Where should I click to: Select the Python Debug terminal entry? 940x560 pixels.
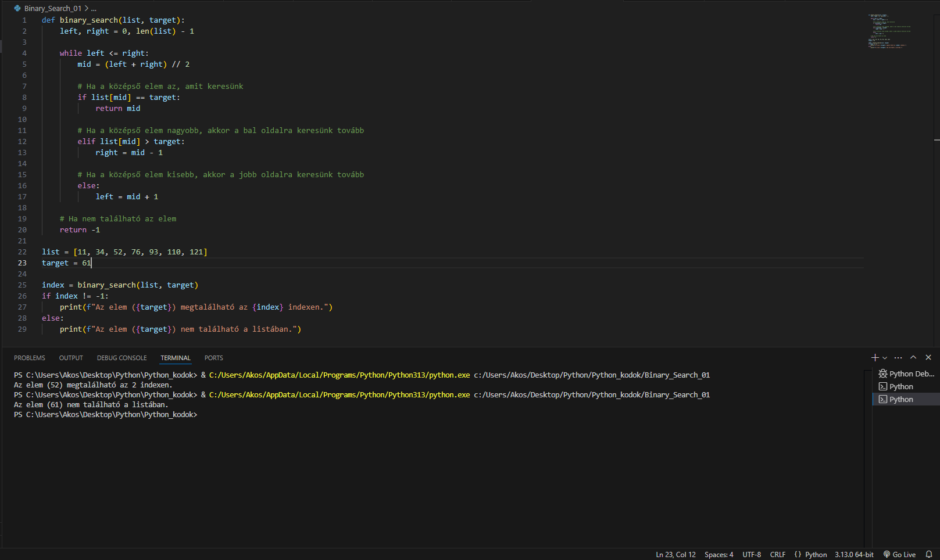click(x=906, y=374)
